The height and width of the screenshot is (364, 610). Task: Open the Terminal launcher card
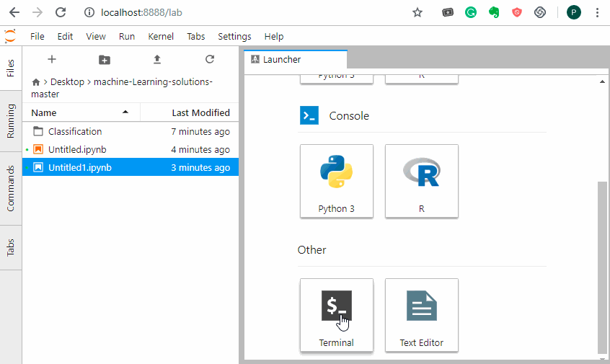click(x=336, y=315)
